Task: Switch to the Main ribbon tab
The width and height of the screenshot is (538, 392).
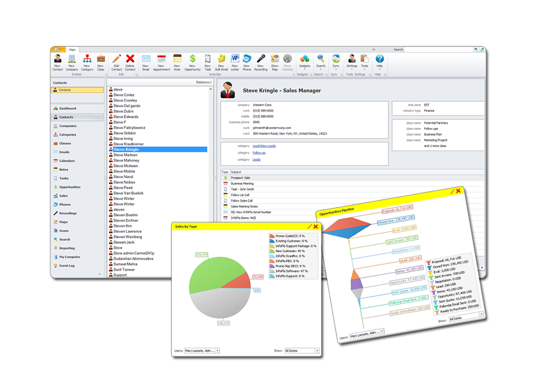Action: 72,50
